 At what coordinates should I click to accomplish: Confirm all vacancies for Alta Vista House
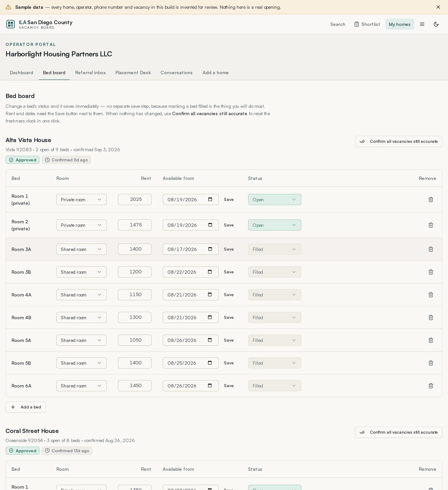coord(398,141)
